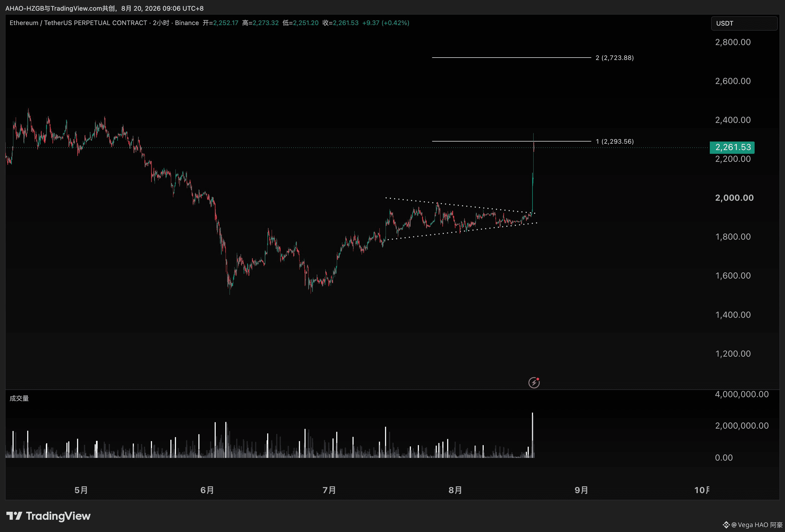The image size is (785, 532).
Task: Click the horizontal line at level 2,293.56
Action: pos(511,141)
